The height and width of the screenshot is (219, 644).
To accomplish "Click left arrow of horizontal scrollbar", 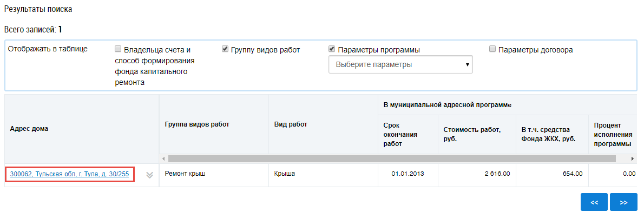I will pyautogui.click(x=164, y=159).
